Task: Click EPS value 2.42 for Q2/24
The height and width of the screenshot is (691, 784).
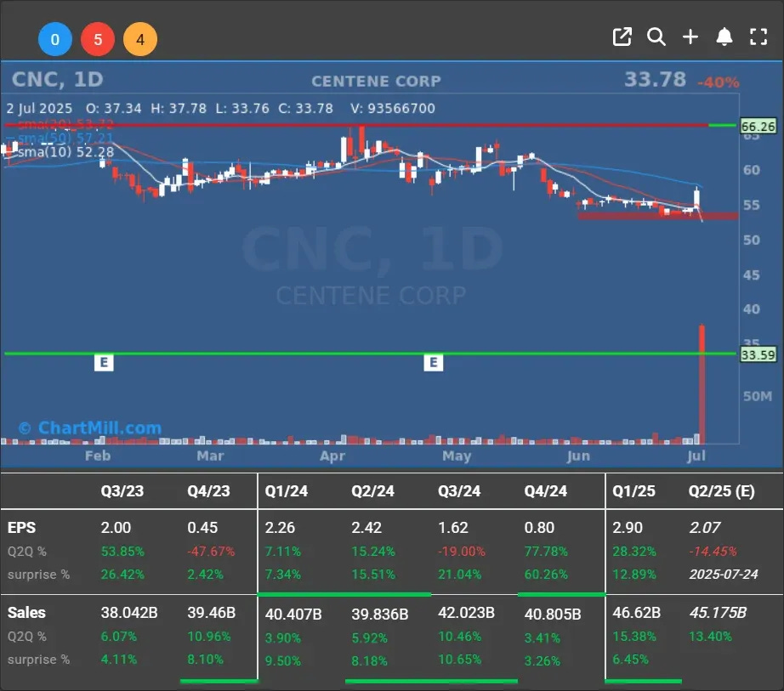Action: pos(366,528)
